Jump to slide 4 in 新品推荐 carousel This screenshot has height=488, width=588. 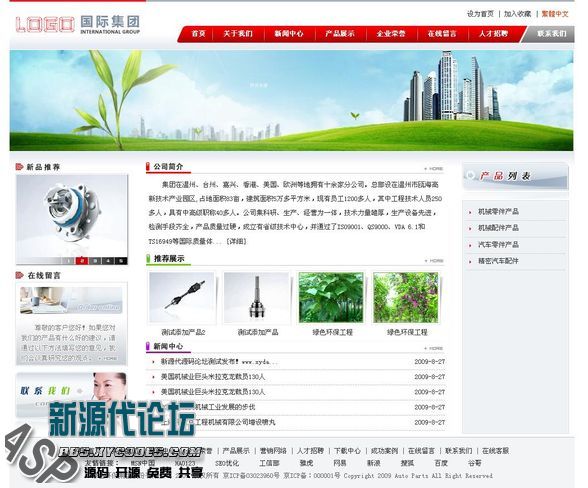coord(108,261)
